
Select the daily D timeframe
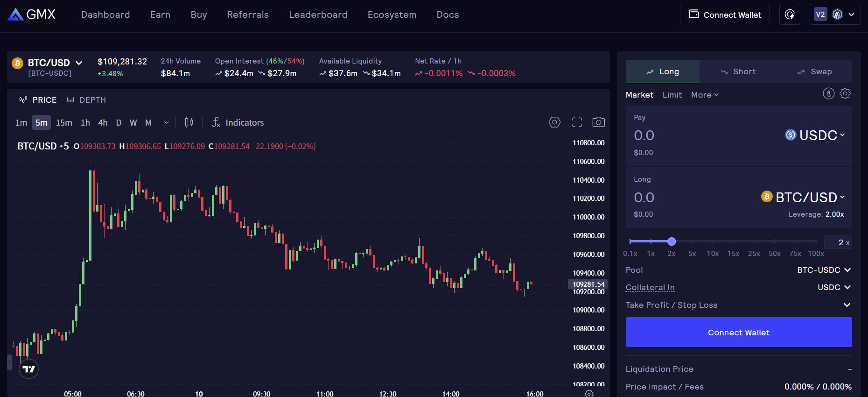119,123
